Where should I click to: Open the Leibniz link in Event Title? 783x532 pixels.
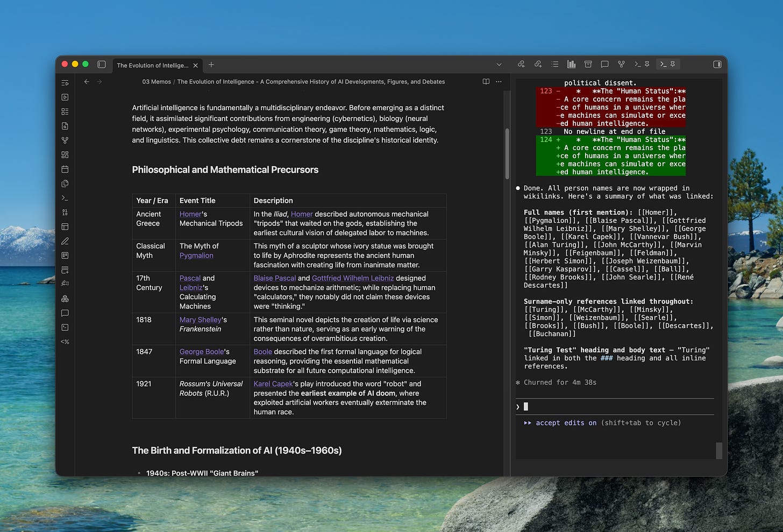[191, 287]
